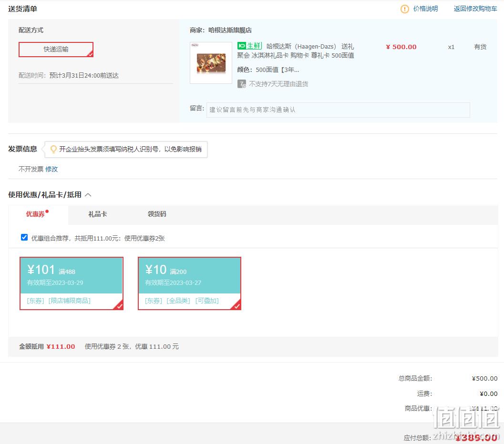Click the 运费 ¥0.00 value
The width and height of the screenshot is (504, 444).
[489, 394]
